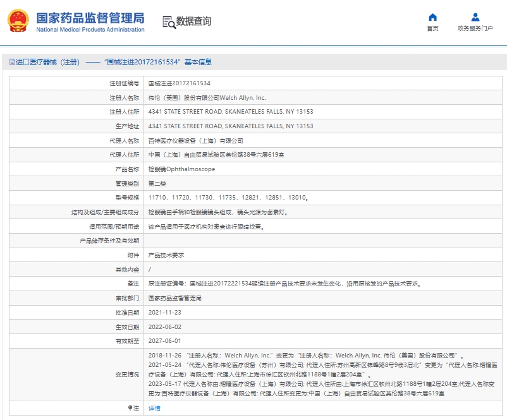This screenshot has width=507, height=420.
Task: Click the 有效期至 row label
Action: coord(127,341)
